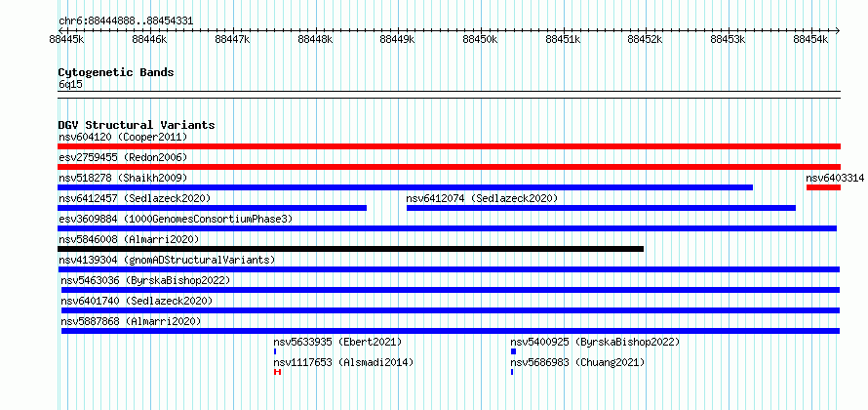Viewport: 868px width, 410px height.
Task: Open the nsv5463036 (ByrskaBishop2022) label
Action: pos(145,280)
